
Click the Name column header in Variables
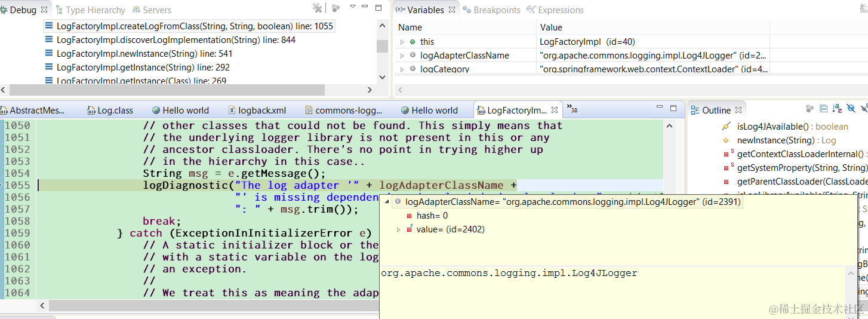pos(465,27)
